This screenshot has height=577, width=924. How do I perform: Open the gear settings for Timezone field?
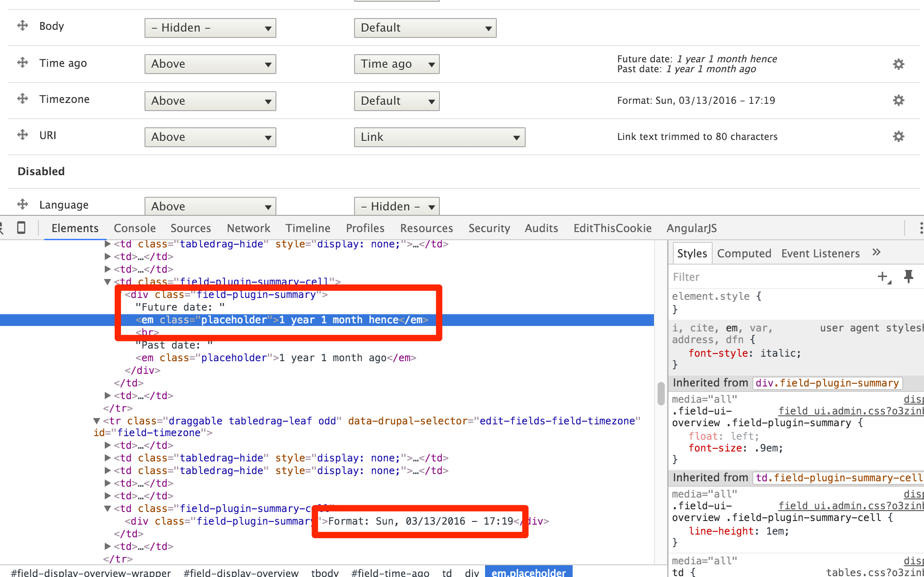(x=898, y=100)
